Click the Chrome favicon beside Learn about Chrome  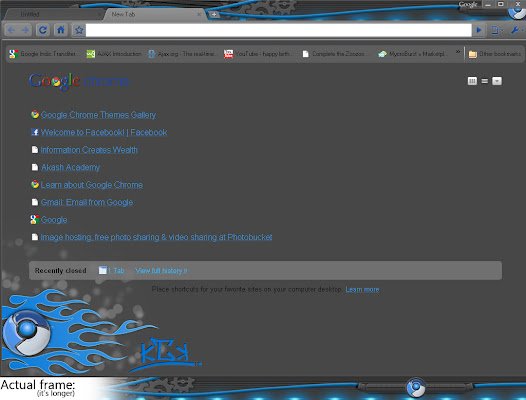[x=35, y=184]
